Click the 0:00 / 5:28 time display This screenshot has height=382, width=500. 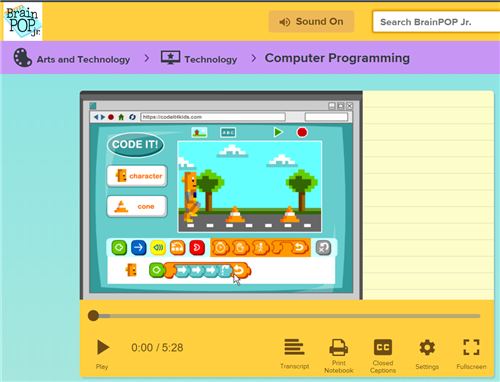pyautogui.click(x=157, y=348)
